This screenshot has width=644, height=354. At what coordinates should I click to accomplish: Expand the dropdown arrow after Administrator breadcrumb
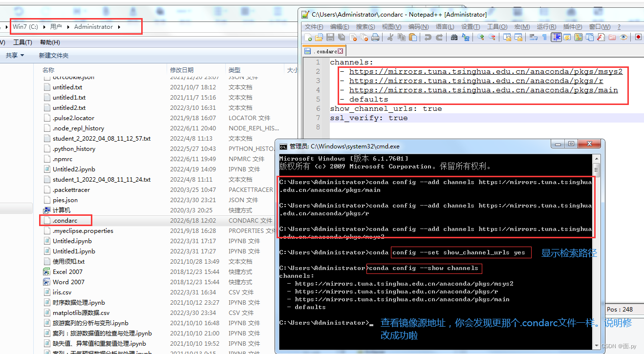119,27
